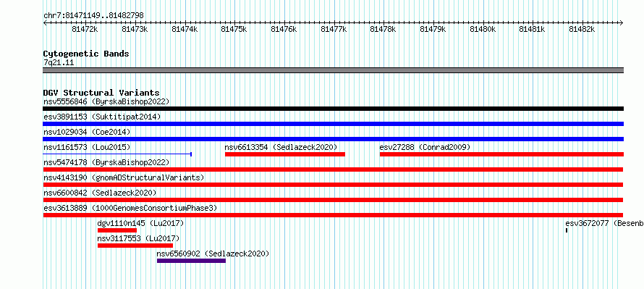The height and width of the screenshot is (289, 644).
Task: Open the esv3672077 variant label
Action: (605, 223)
